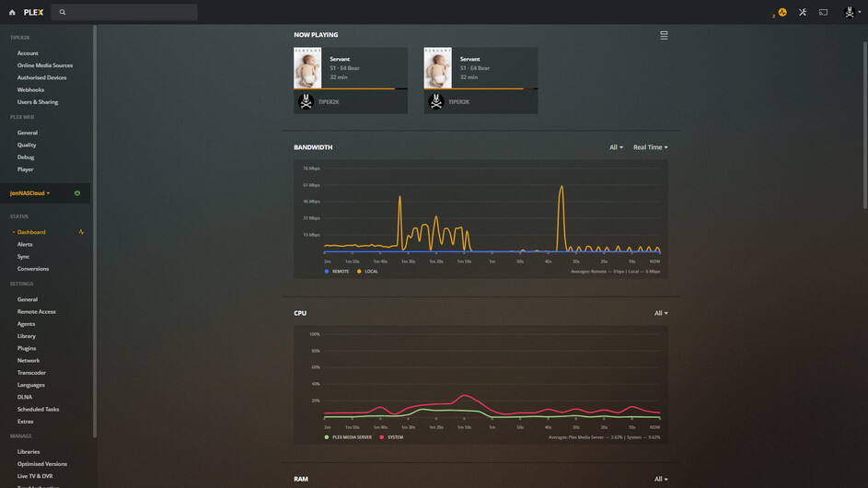Open the user avatar account menu
This screenshot has width=868, height=488.
[850, 12]
